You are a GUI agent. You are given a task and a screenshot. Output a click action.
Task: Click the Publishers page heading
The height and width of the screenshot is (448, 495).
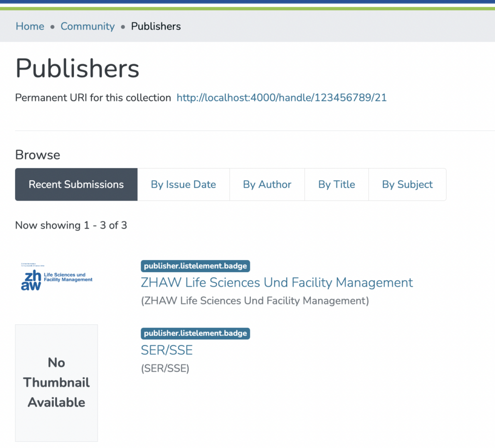tap(77, 68)
